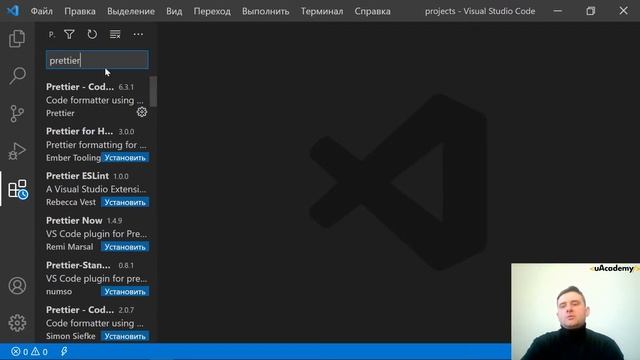This screenshot has width=640, height=360.
Task: Focus the extensions search field with 'prettier'
Action: click(x=97, y=60)
